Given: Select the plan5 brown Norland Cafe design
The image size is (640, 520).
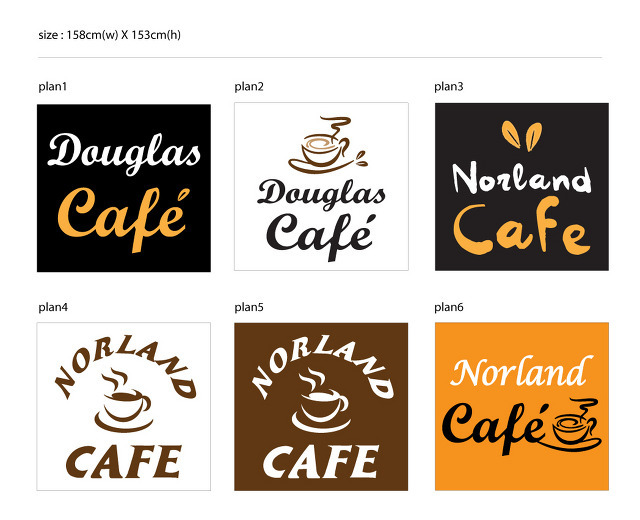Looking at the screenshot, I should [x=321, y=407].
